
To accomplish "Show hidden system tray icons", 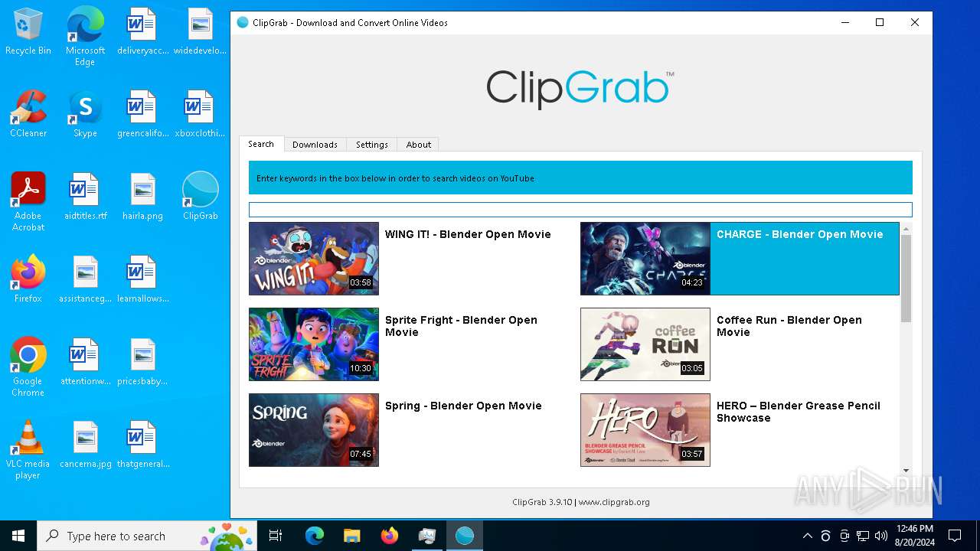I will pos(807,536).
